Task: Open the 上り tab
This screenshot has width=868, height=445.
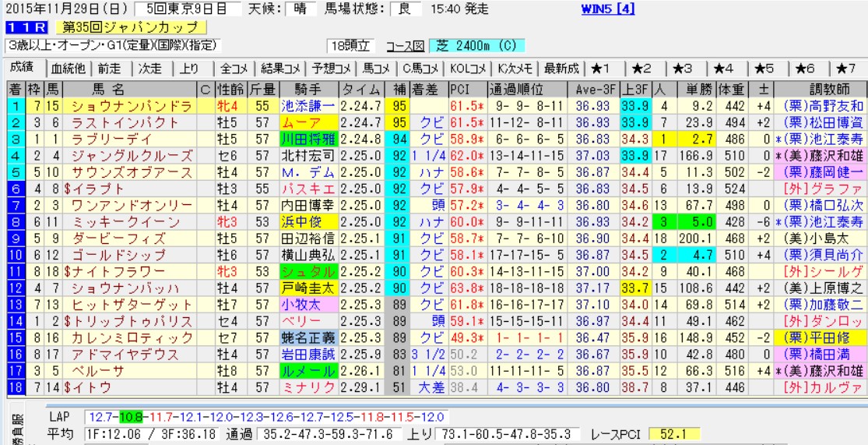Action: [x=189, y=68]
